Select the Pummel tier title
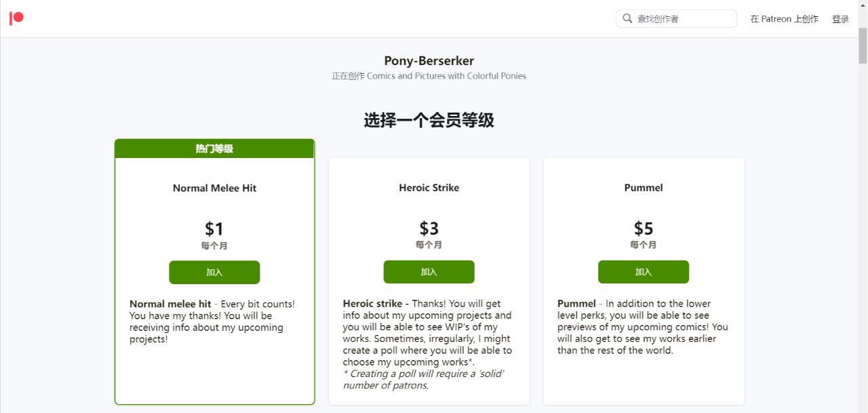This screenshot has width=868, height=413. coord(643,188)
